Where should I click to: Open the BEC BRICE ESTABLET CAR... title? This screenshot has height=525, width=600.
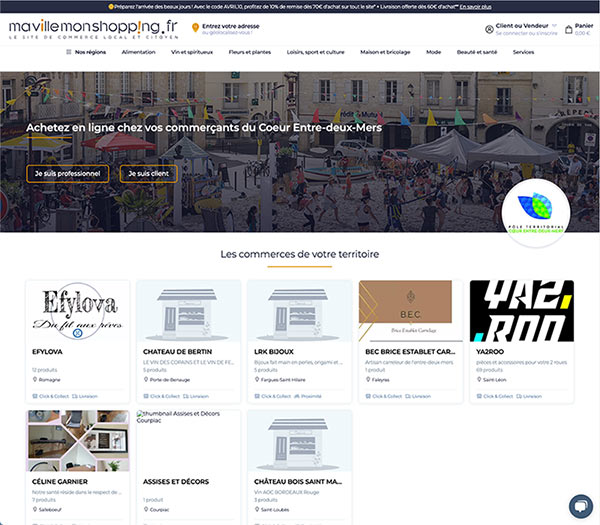tap(410, 352)
